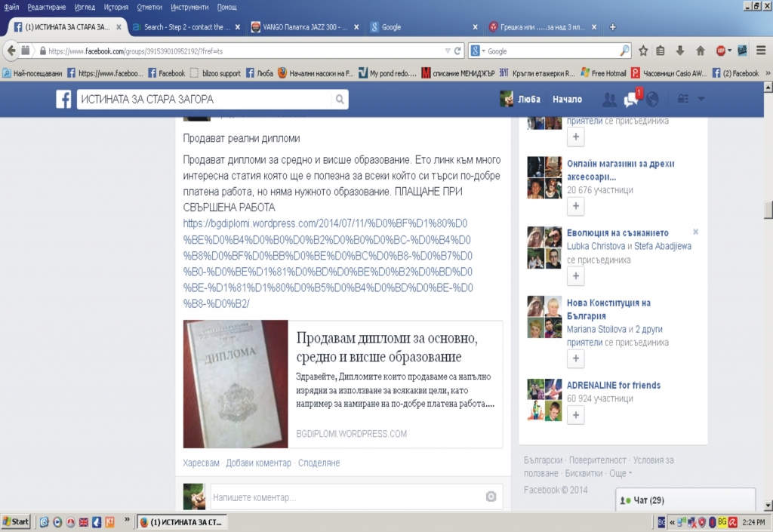Click the taskbar clock showing 2:24 PM

pos(753,522)
